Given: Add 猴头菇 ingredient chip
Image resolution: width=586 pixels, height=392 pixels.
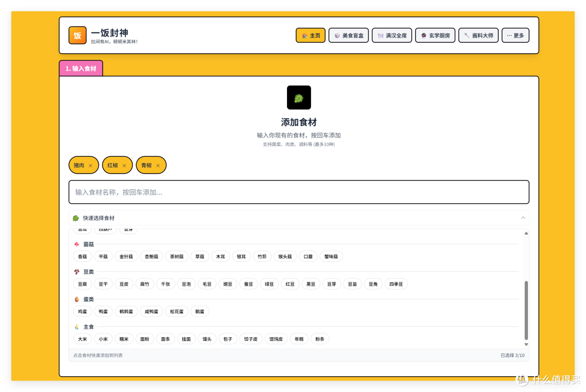Looking at the screenshot, I should point(285,256).
